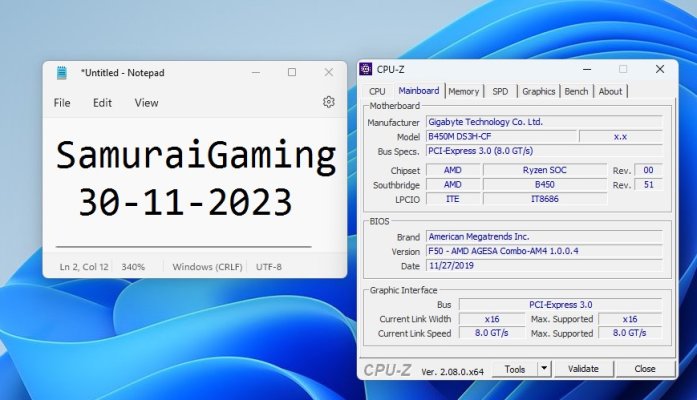Click the Current Link Speed 8.0 GT/s value
Viewport: 697px width, 400px height.
click(x=492, y=333)
